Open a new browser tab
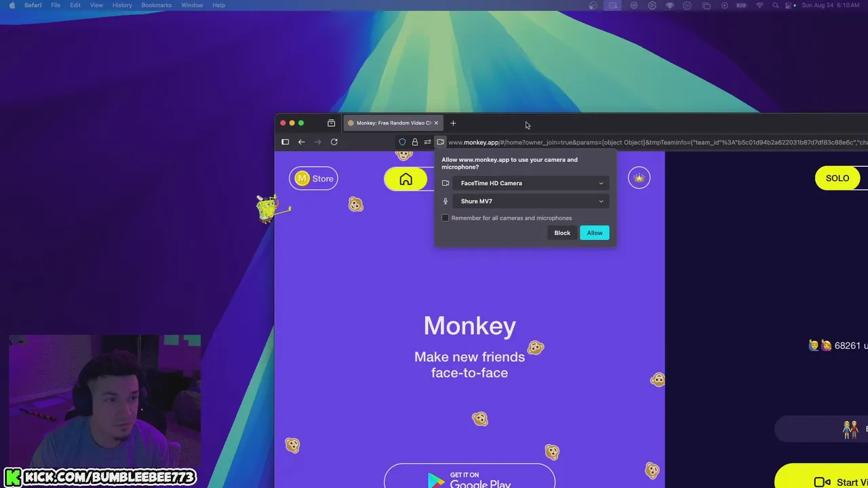Image resolution: width=868 pixels, height=488 pixels. coord(453,123)
